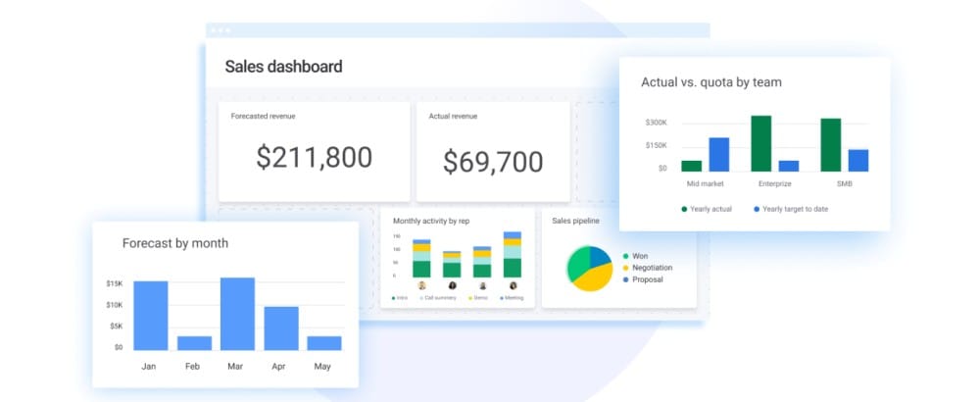Click the Enterprize axis label
Image resolution: width=980 pixels, height=402 pixels.
click(775, 183)
